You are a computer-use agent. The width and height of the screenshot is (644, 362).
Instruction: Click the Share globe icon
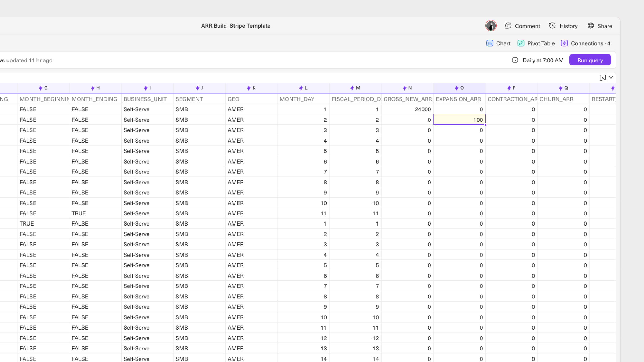591,26
